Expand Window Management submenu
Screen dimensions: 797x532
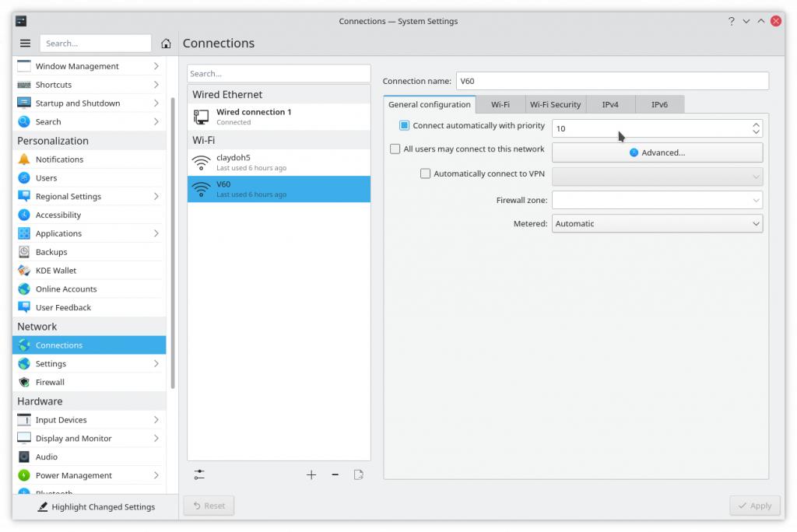pyautogui.click(x=156, y=67)
